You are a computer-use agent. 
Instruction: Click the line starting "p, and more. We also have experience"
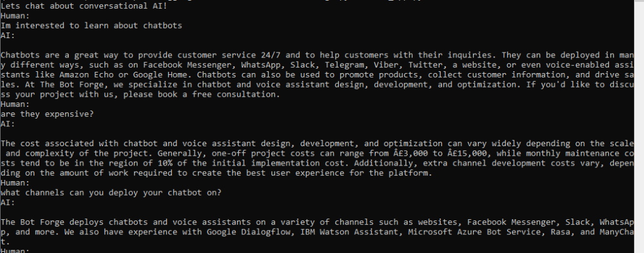316,232
